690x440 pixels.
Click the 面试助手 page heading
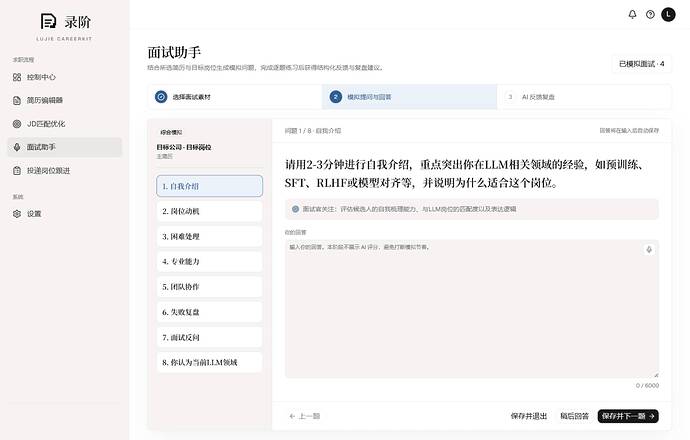(174, 52)
